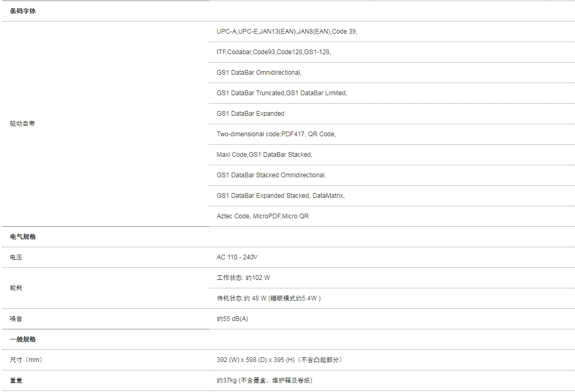Click the 工作状态 约102 W text

tap(243, 278)
